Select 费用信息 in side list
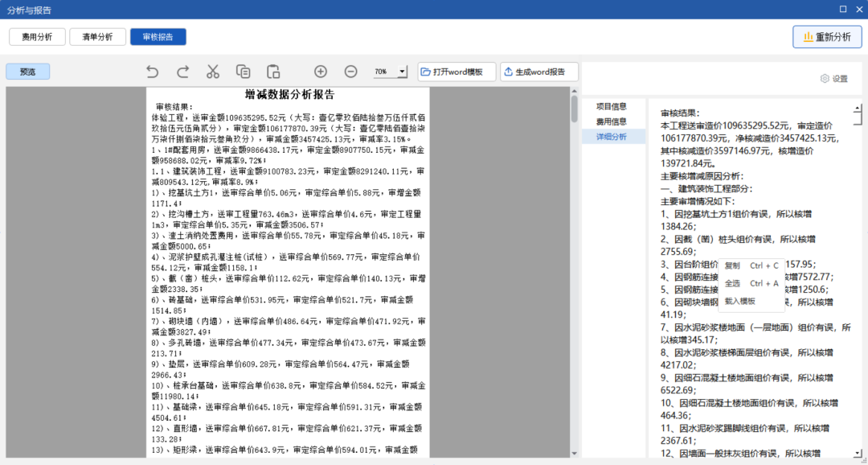The width and height of the screenshot is (868, 465). pos(612,121)
